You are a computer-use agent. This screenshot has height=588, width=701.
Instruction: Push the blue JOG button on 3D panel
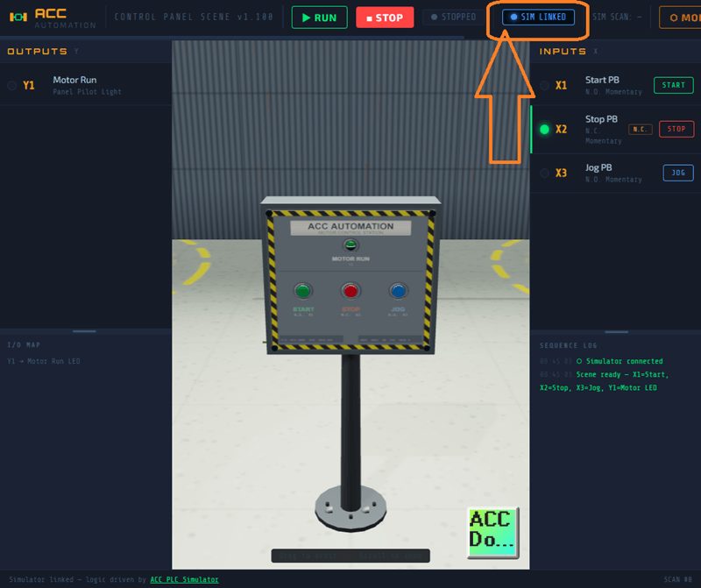(398, 291)
